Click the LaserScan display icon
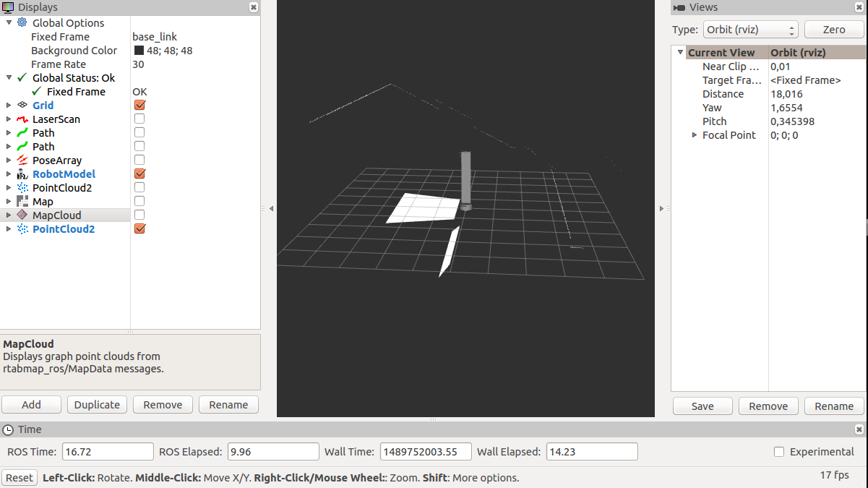 [x=22, y=119]
